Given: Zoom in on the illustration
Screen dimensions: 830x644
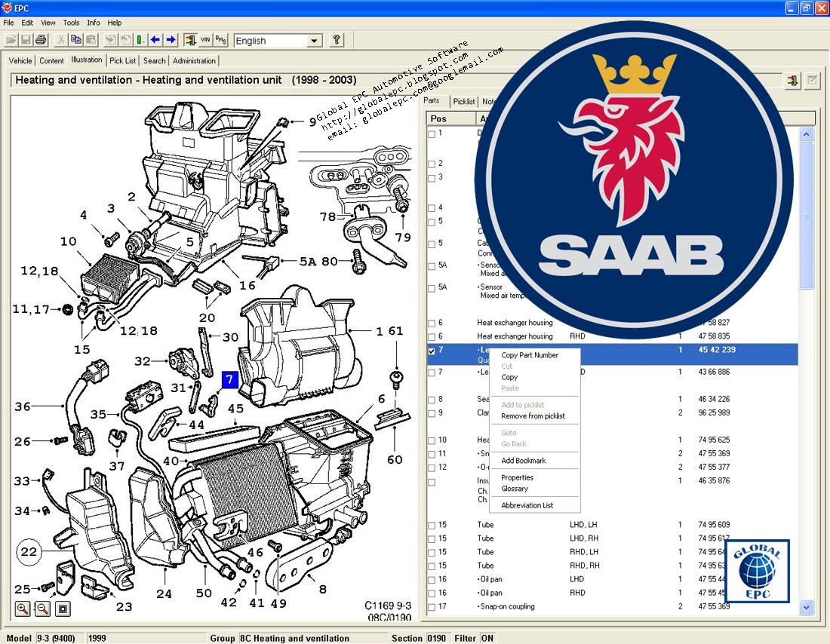Looking at the screenshot, I should coord(22,609).
